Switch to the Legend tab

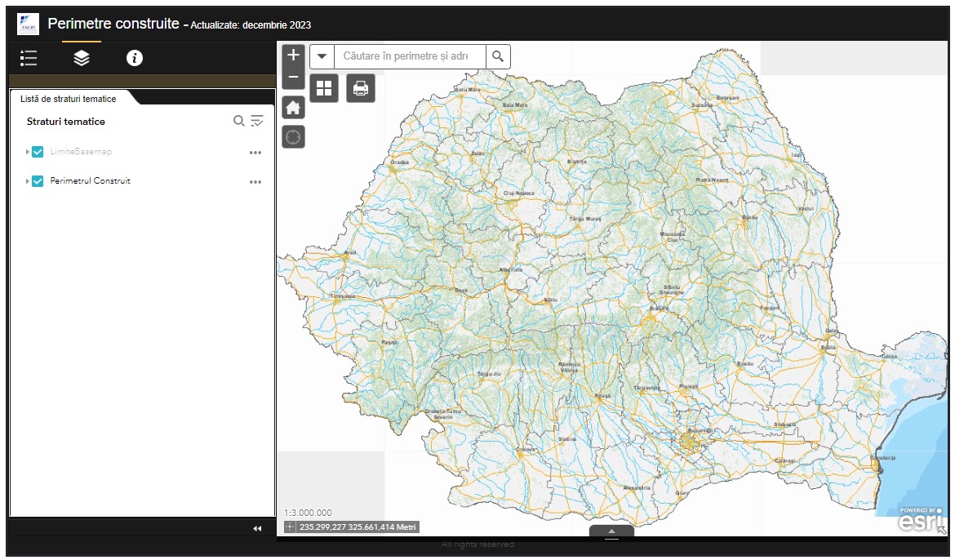29,58
